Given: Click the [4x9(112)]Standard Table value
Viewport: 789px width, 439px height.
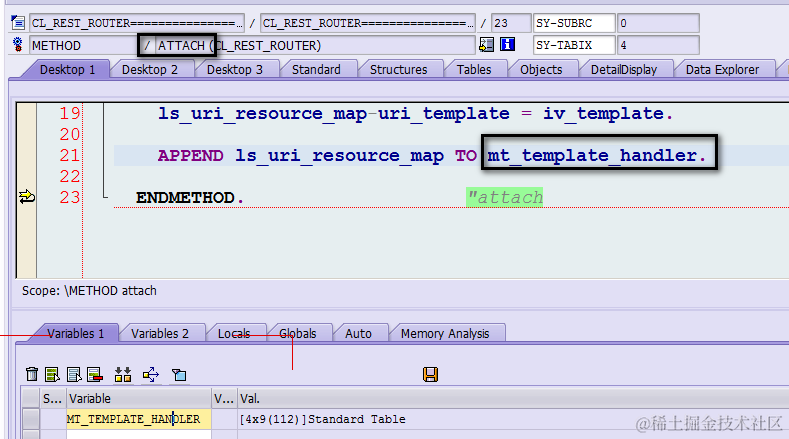Looking at the screenshot, I should tap(323, 419).
